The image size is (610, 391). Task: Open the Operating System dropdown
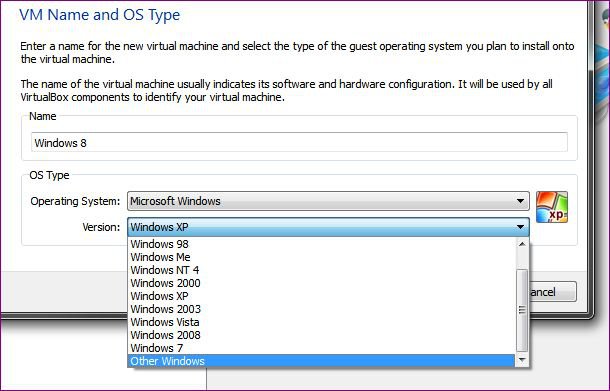pos(328,201)
